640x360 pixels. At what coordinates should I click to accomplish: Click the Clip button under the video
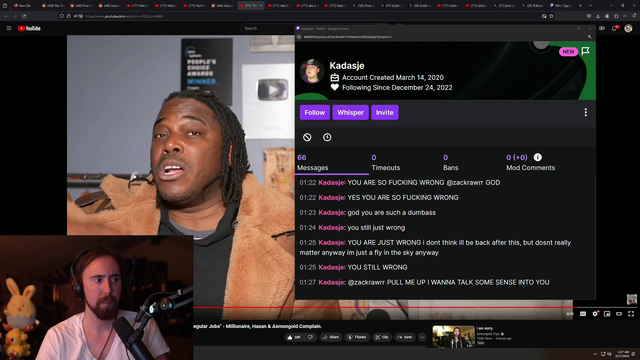click(x=382, y=337)
